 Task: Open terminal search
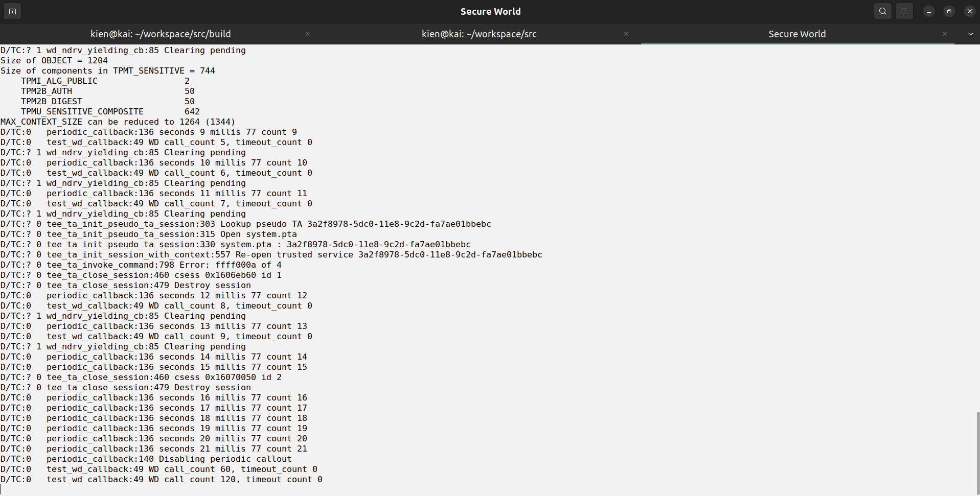click(883, 11)
